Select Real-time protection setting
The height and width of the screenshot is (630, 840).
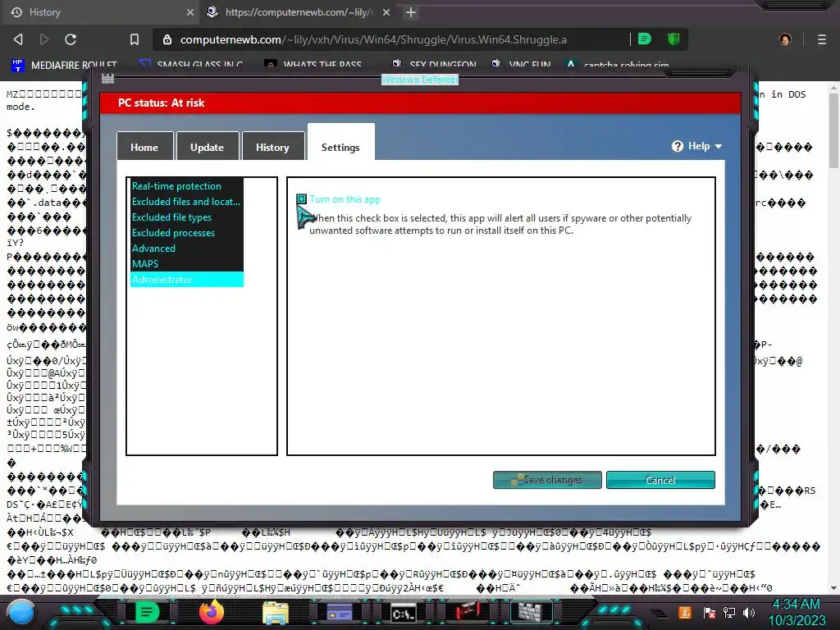pos(186,186)
